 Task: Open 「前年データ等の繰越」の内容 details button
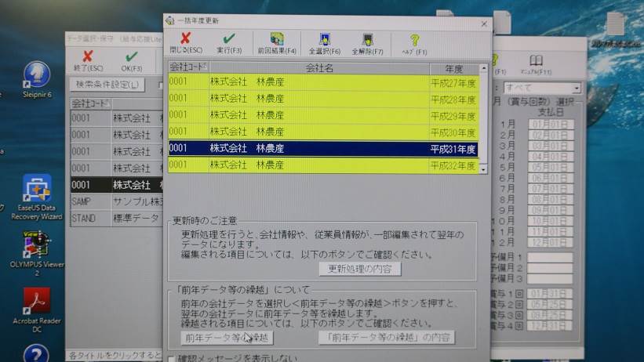(386, 338)
